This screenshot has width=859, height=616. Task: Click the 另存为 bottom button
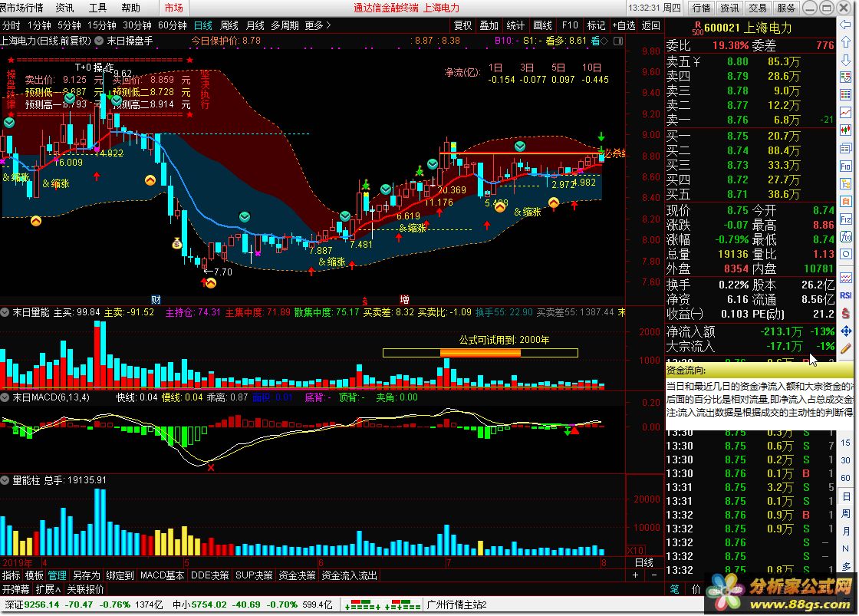[86, 575]
